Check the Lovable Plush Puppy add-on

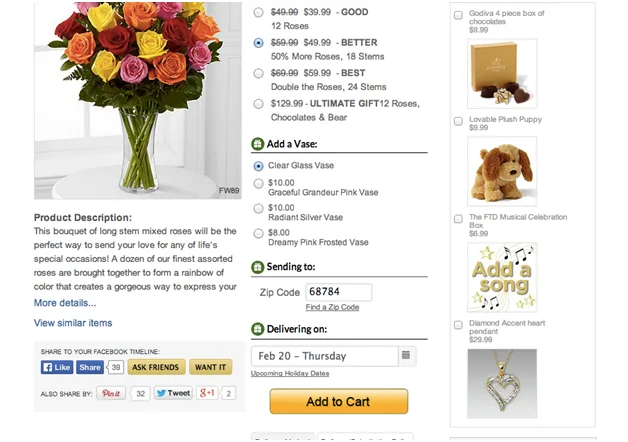click(x=458, y=120)
